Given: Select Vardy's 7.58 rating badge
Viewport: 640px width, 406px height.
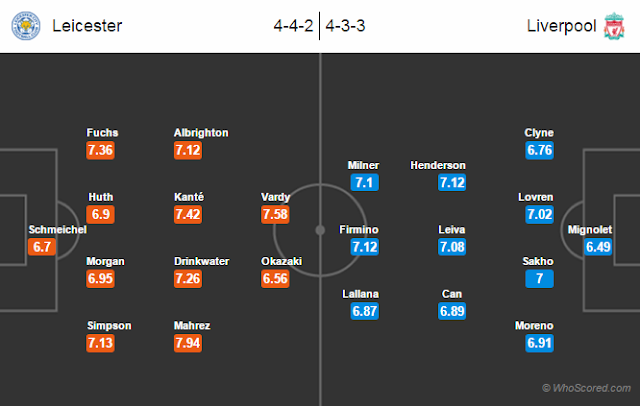Looking at the screenshot, I should point(275,214).
